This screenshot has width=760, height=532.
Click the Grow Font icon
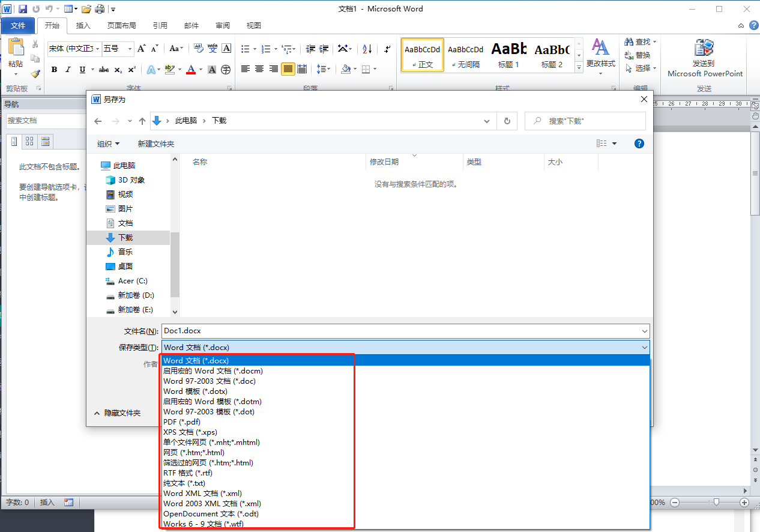(142, 49)
